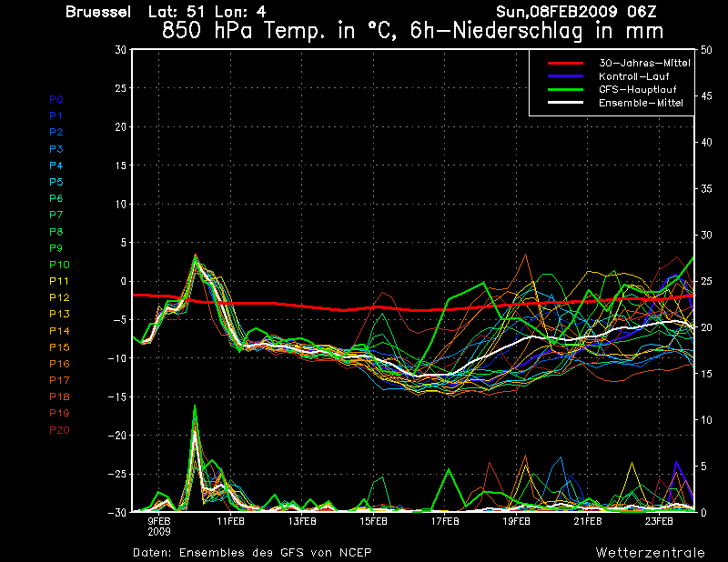Viewport: 728px width, 562px height.
Task: Click the 17FEB date axis label
Action: tap(445, 521)
